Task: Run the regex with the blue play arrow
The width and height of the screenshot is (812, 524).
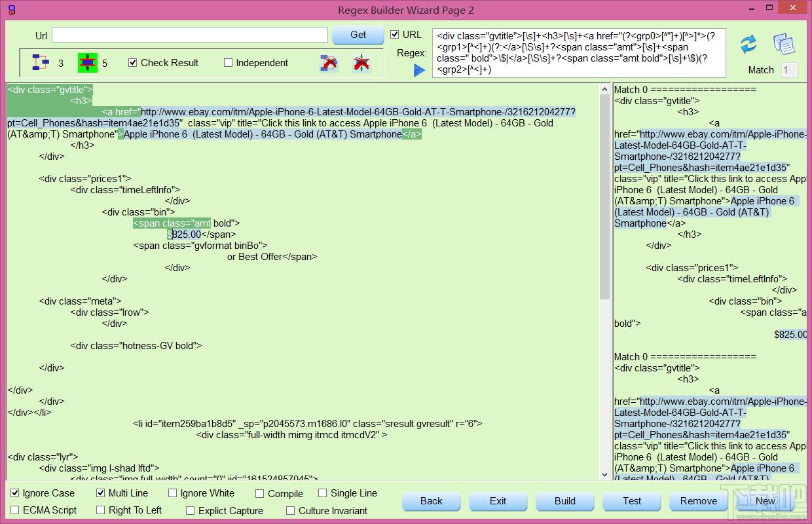Action: tap(419, 70)
